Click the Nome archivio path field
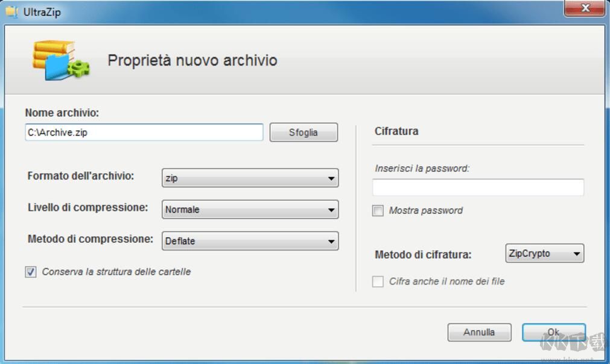 click(144, 133)
